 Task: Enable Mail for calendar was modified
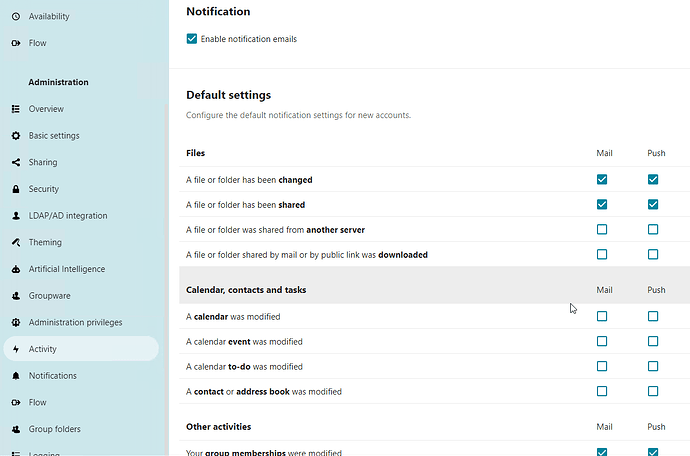pyautogui.click(x=602, y=316)
